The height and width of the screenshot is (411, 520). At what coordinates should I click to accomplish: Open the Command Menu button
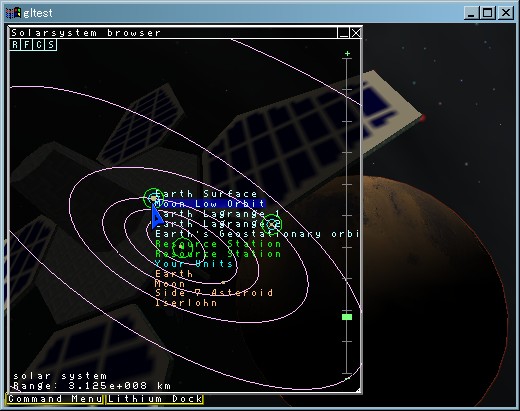[x=55, y=399]
